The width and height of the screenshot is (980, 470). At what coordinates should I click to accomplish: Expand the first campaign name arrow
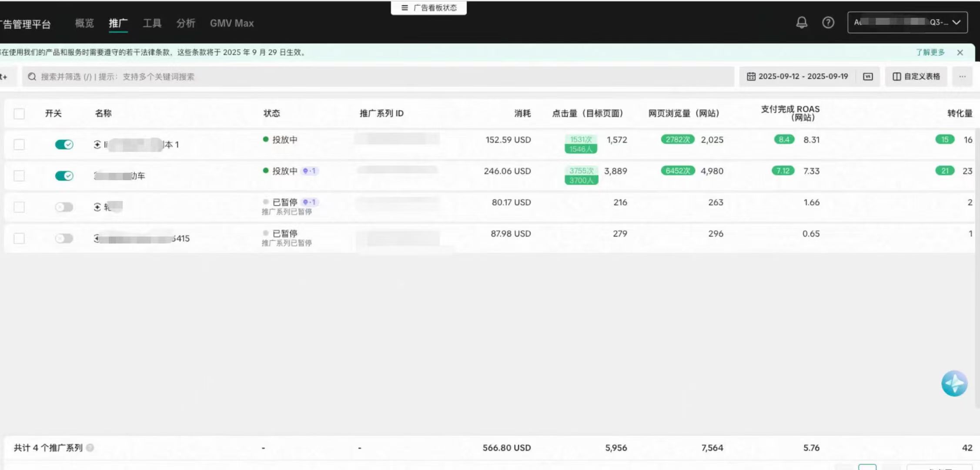pos(98,144)
